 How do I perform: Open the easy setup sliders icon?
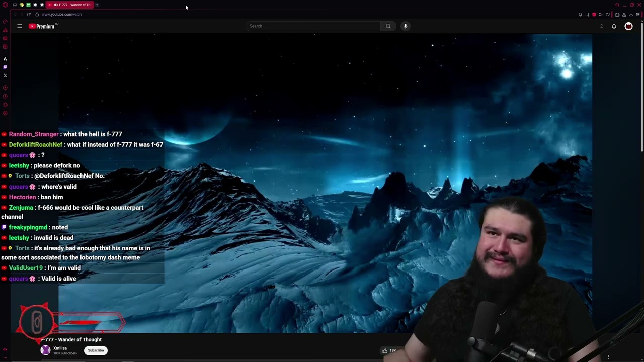[637, 14]
